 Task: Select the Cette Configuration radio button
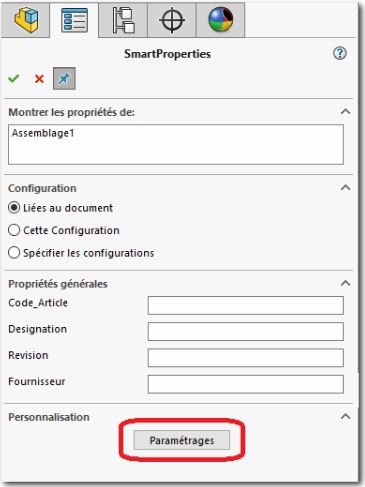[14, 230]
